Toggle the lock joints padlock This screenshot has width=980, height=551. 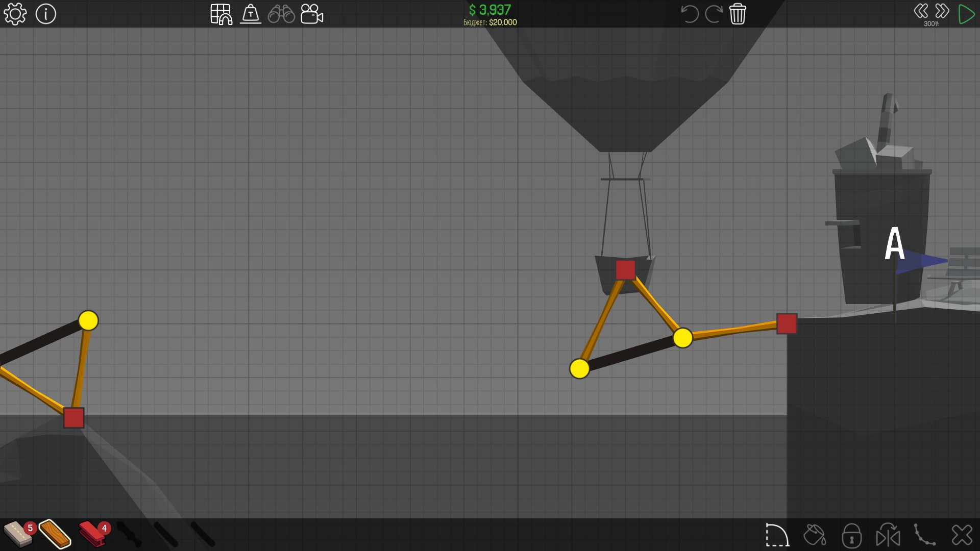[x=851, y=535]
